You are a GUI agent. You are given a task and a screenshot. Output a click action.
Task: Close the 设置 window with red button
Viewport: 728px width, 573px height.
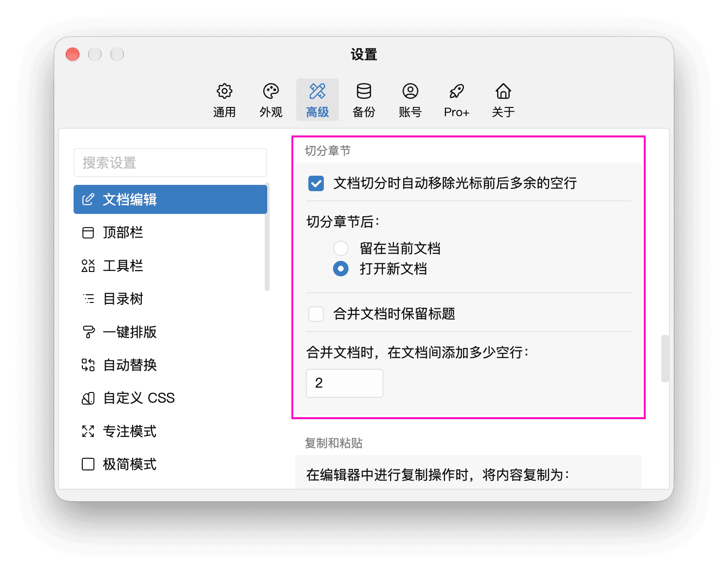pos(73,54)
